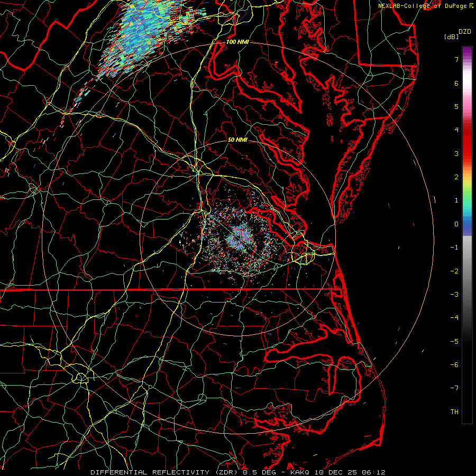Click the -6 tick label on color scale
Screen dimensions: 476x476
[454, 365]
